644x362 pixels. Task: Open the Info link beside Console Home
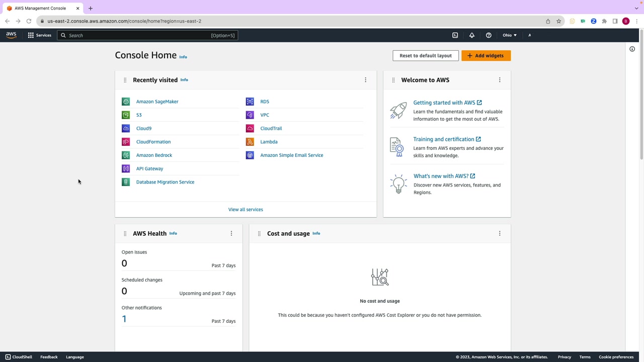pyautogui.click(x=183, y=57)
